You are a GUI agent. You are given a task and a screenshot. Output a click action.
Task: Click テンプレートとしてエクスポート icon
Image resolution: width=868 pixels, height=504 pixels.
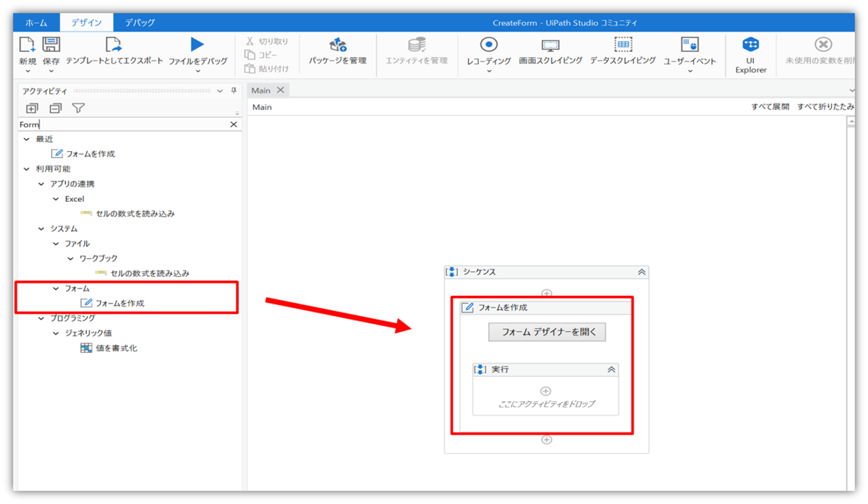tap(114, 45)
